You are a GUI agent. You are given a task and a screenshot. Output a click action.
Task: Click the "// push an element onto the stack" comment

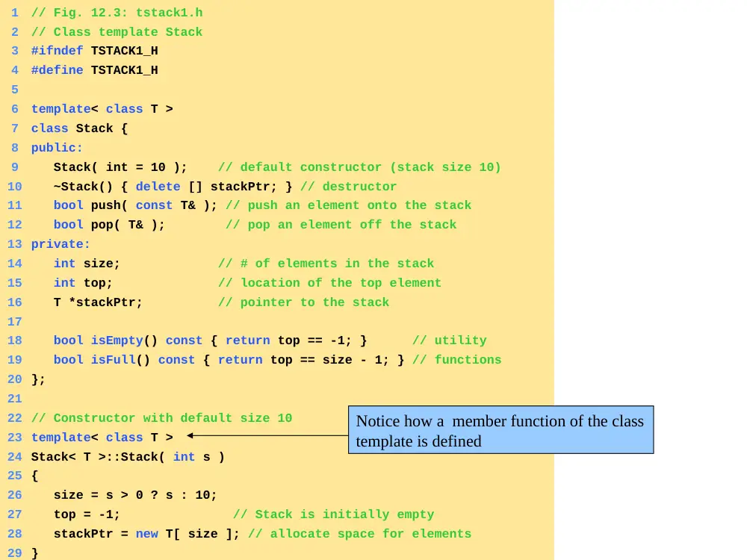click(x=349, y=205)
